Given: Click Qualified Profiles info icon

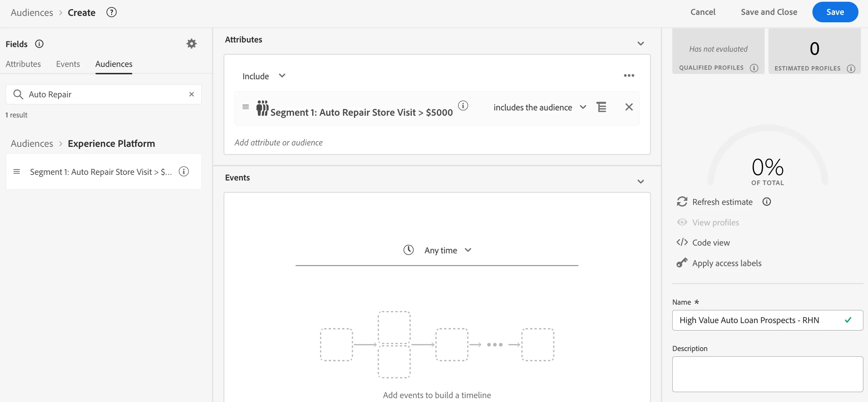Looking at the screenshot, I should (754, 68).
